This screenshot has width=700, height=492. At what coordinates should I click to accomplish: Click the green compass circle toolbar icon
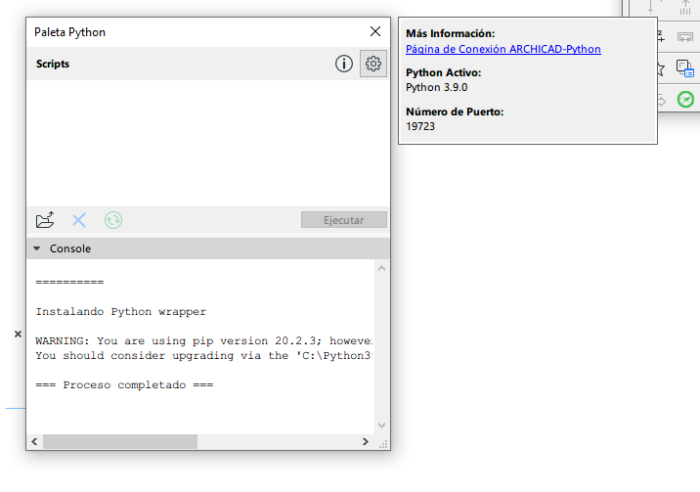point(686,99)
